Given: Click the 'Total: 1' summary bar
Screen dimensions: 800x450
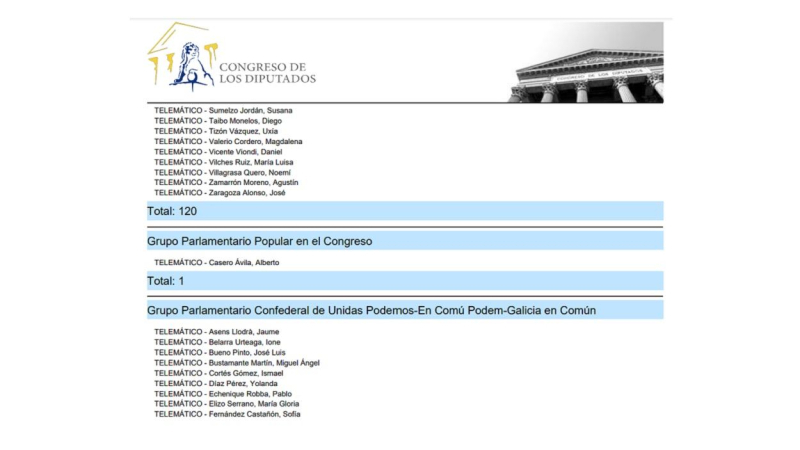Looking at the screenshot, I should click(405, 281).
